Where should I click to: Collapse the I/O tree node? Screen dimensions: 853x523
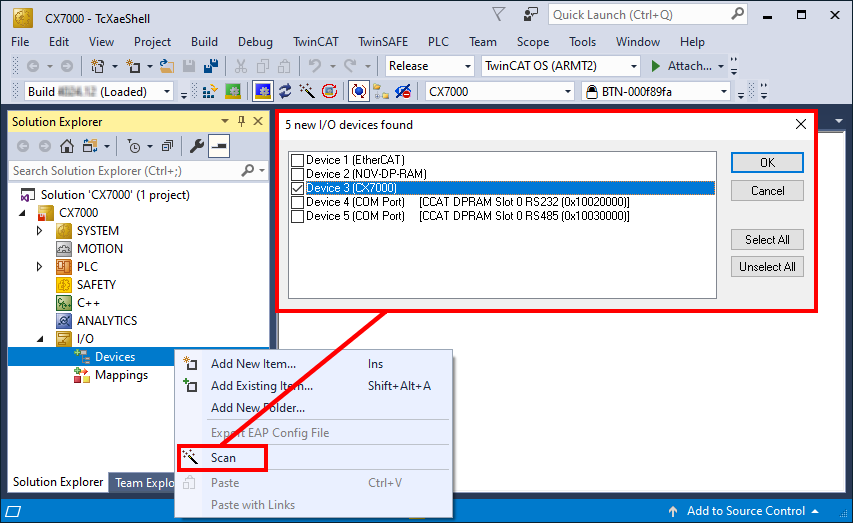[x=40, y=339]
